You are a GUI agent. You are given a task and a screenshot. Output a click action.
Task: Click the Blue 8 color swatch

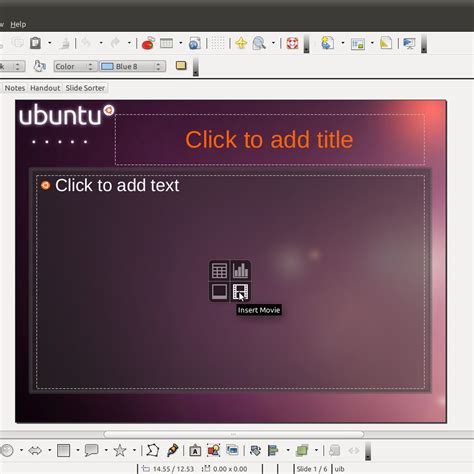click(107, 66)
